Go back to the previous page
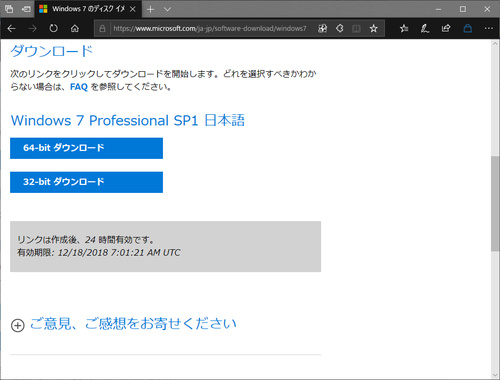 (11, 29)
